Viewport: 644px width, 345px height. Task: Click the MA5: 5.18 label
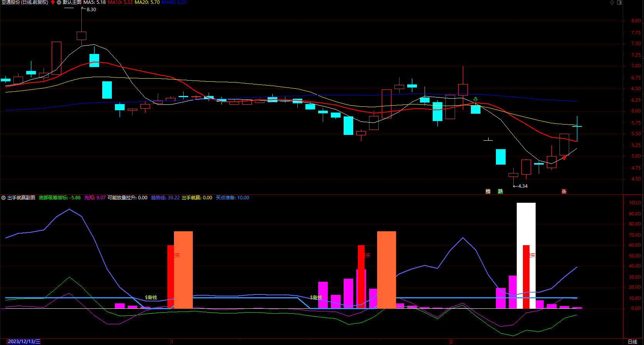click(x=94, y=2)
